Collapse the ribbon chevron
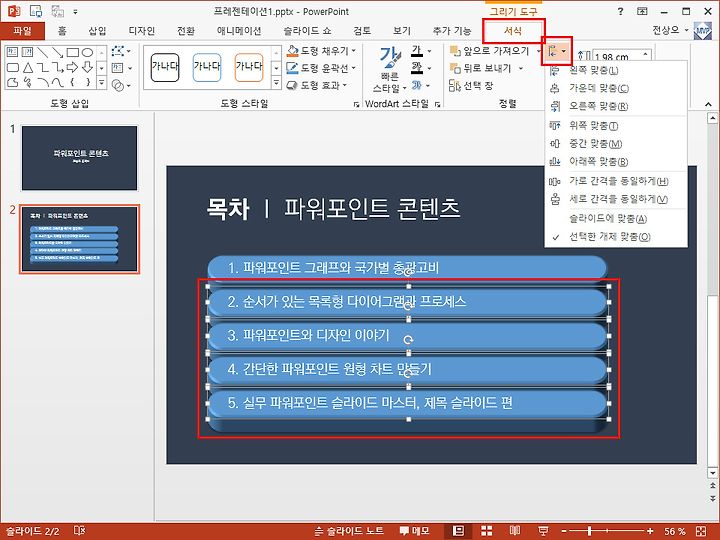Viewport: 720px width, 540px height. pos(708,104)
